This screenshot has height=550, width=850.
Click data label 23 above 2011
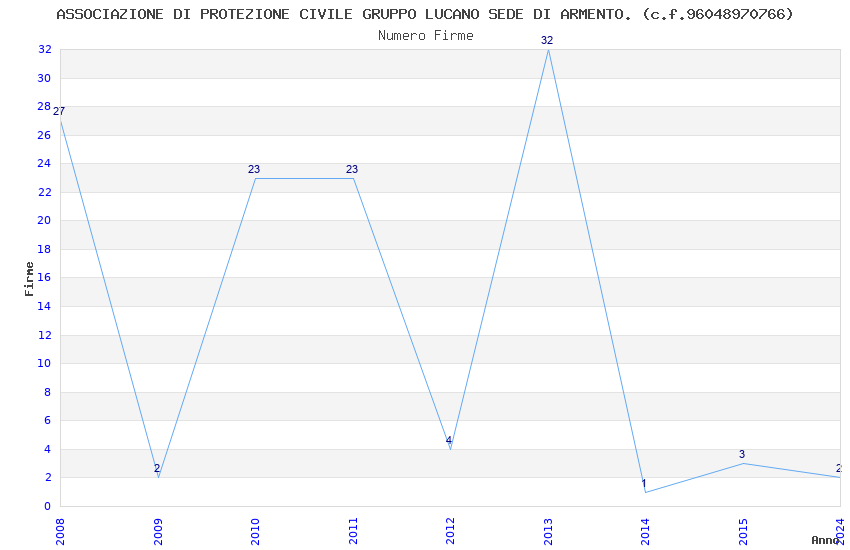pos(352,169)
